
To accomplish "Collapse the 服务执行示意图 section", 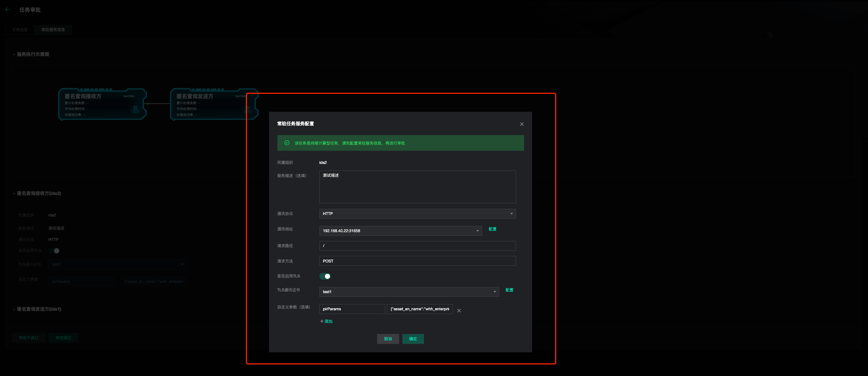I will 32,54.
